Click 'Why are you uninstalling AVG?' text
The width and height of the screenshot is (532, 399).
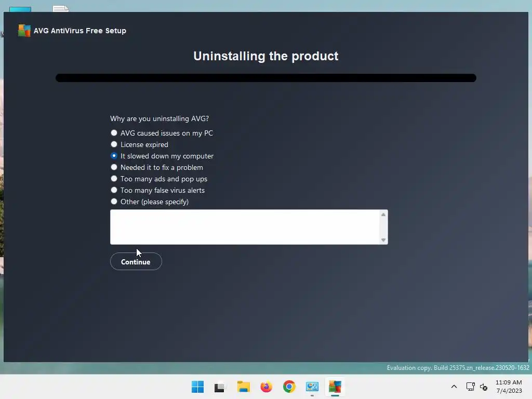tap(159, 118)
